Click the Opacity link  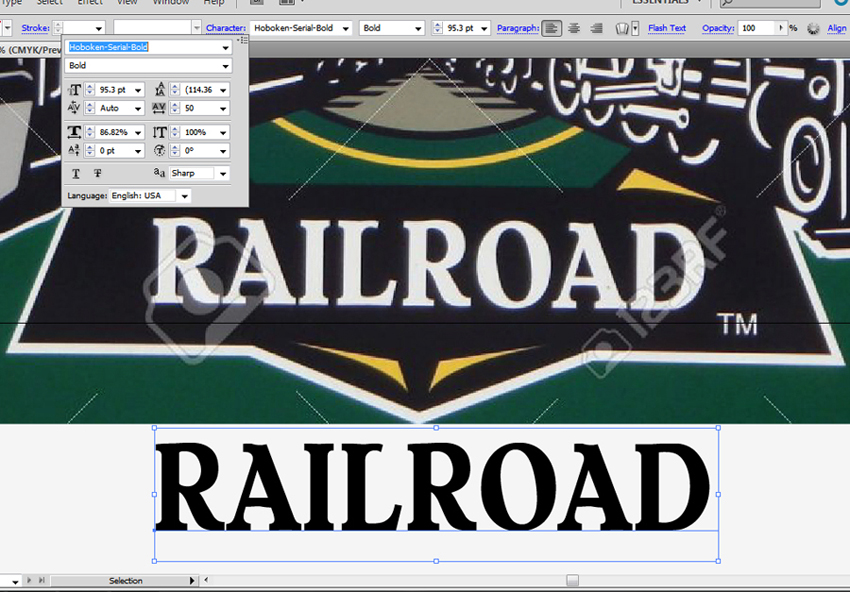tap(718, 28)
